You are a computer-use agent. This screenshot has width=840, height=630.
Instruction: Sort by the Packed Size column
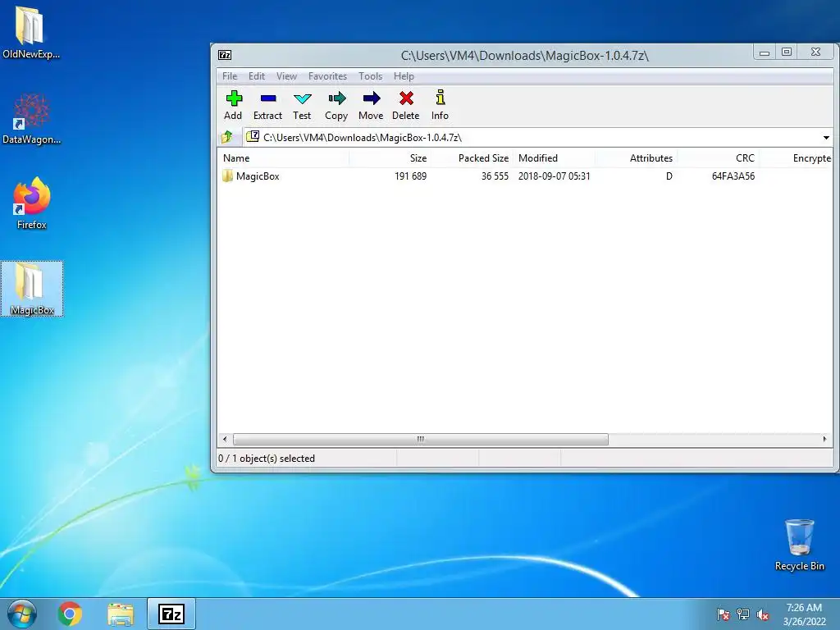click(x=472, y=158)
